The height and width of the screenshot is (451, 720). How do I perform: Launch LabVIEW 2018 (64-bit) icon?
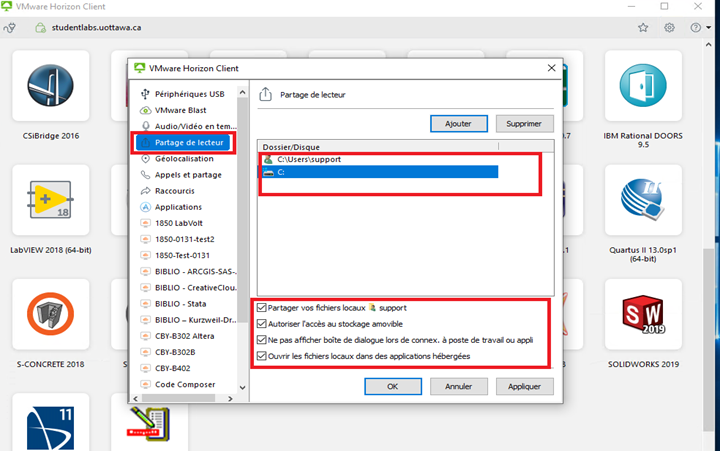(x=51, y=200)
